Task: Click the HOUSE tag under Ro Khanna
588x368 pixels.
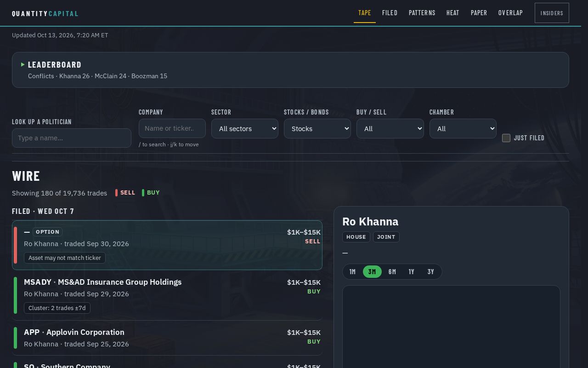Action: 356,237
